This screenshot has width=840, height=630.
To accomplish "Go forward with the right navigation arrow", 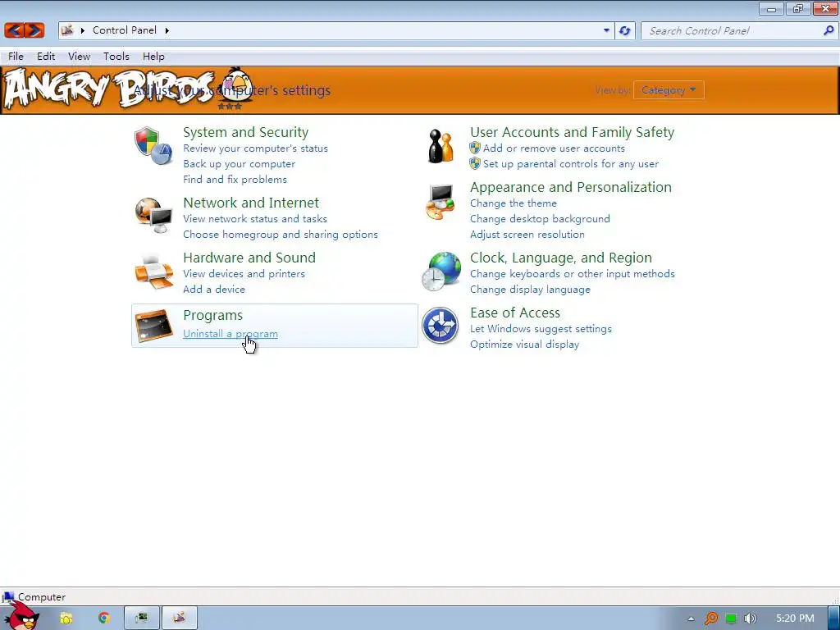I will pyautogui.click(x=34, y=30).
